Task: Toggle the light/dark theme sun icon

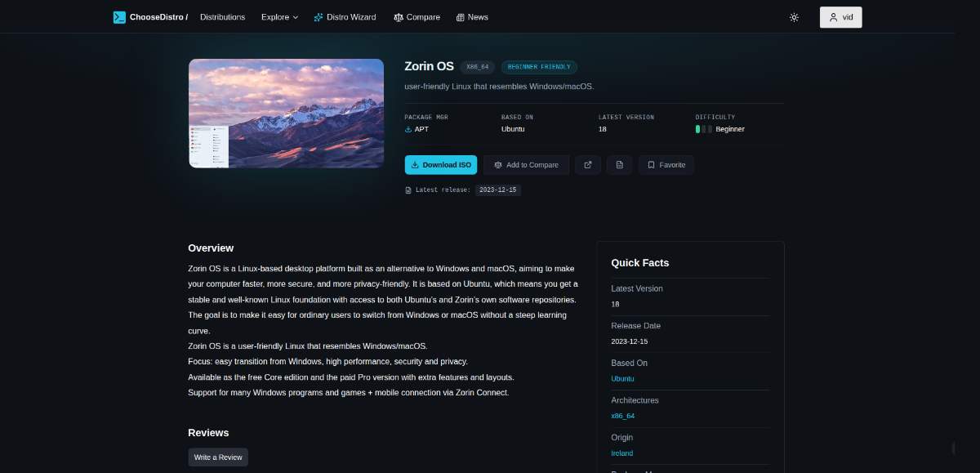Action: tap(794, 17)
